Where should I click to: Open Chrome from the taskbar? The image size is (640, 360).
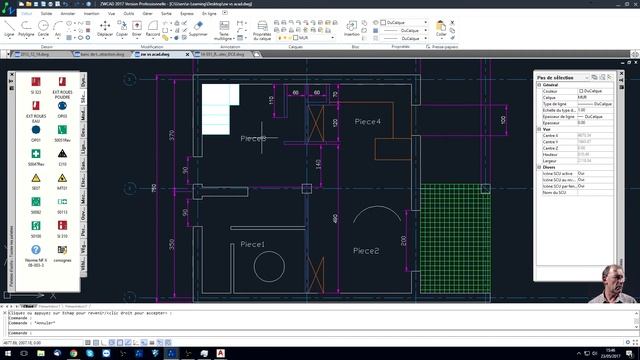tap(73, 353)
